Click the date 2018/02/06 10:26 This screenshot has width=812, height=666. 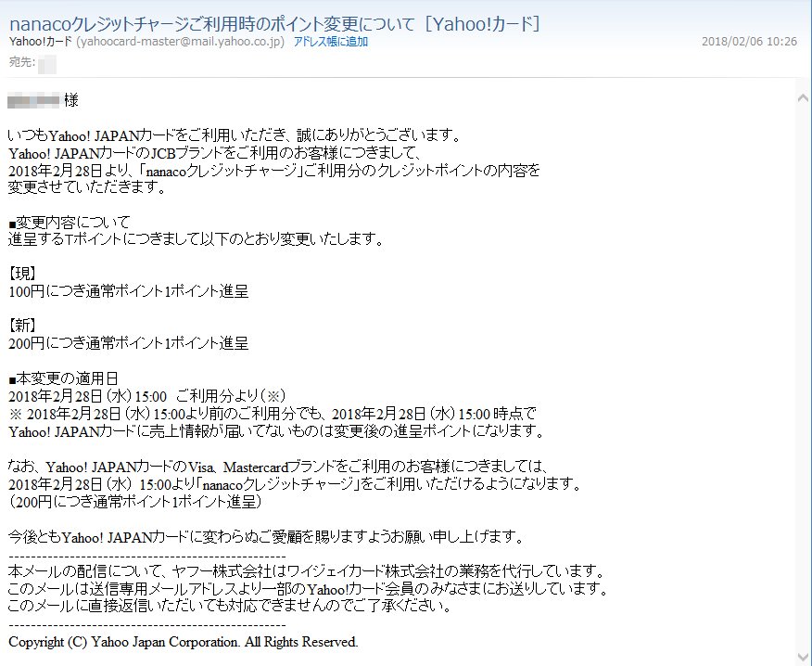pos(749,42)
